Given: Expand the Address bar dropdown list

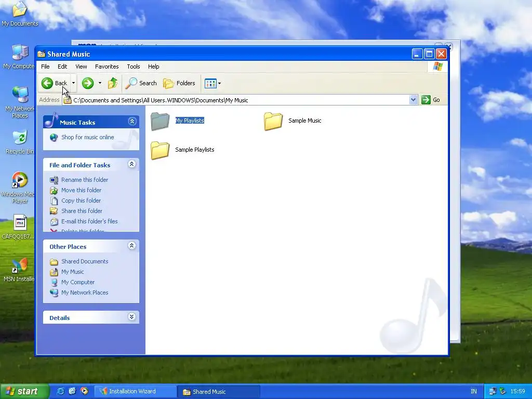Looking at the screenshot, I should tap(413, 100).
